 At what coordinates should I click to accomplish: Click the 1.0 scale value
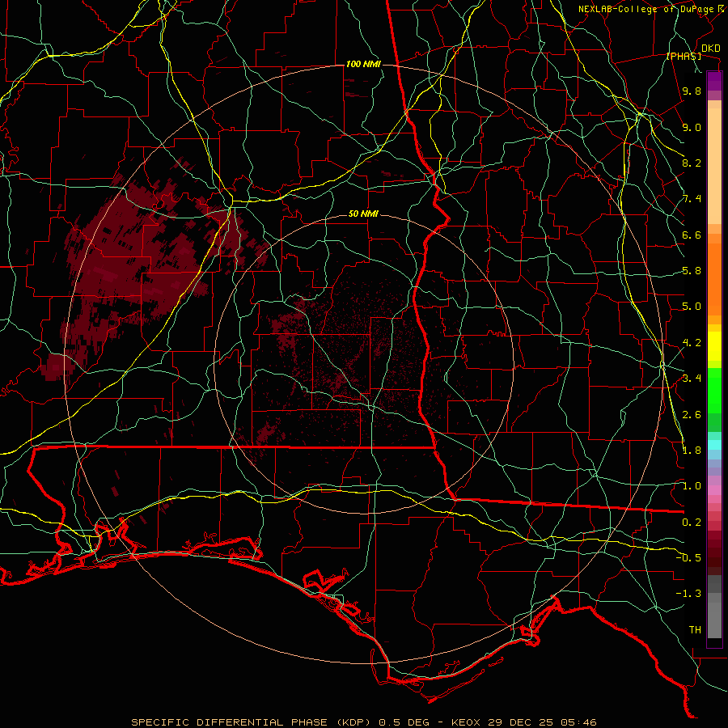[692, 486]
